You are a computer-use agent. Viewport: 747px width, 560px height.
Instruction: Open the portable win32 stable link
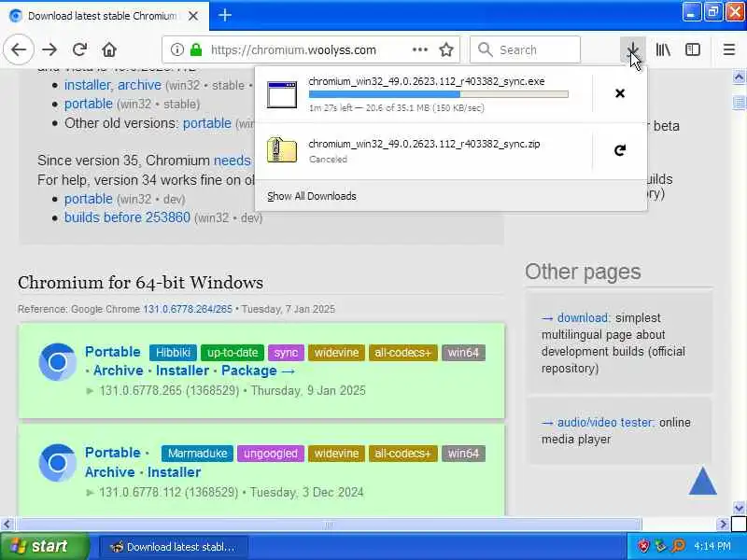89,104
